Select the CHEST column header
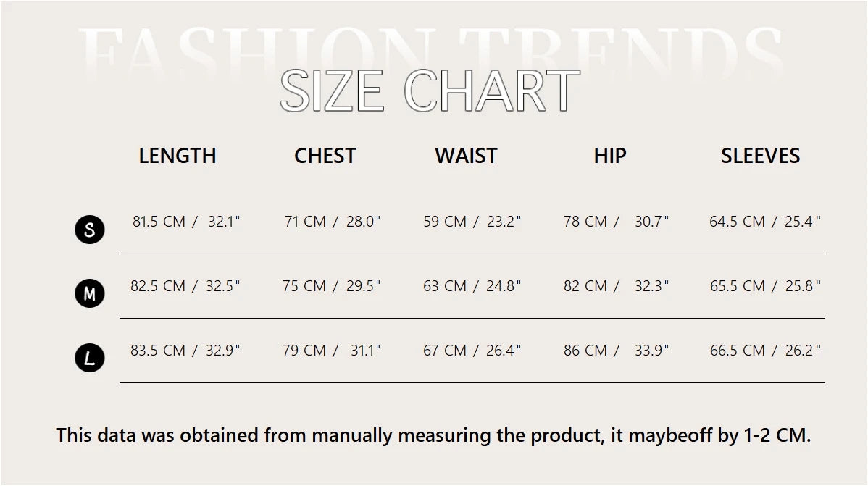 (x=325, y=156)
